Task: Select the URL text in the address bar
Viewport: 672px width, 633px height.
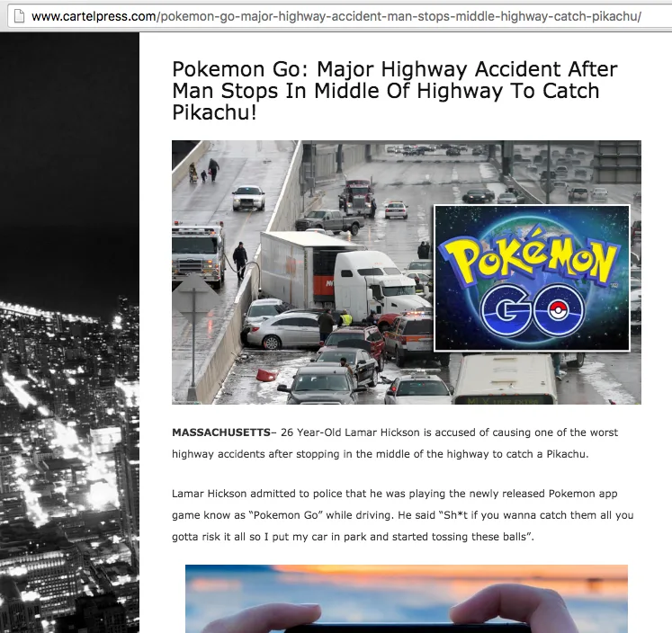Action: [336, 17]
